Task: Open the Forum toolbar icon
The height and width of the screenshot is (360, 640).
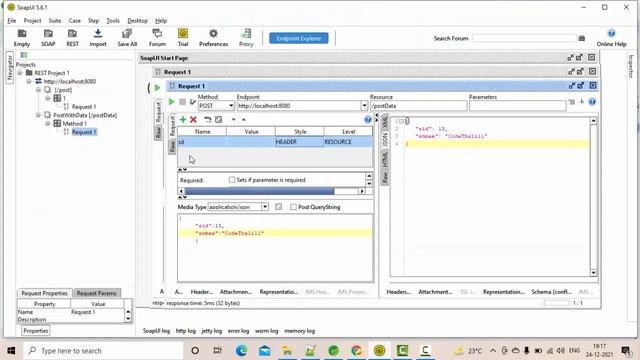Action: point(157,38)
